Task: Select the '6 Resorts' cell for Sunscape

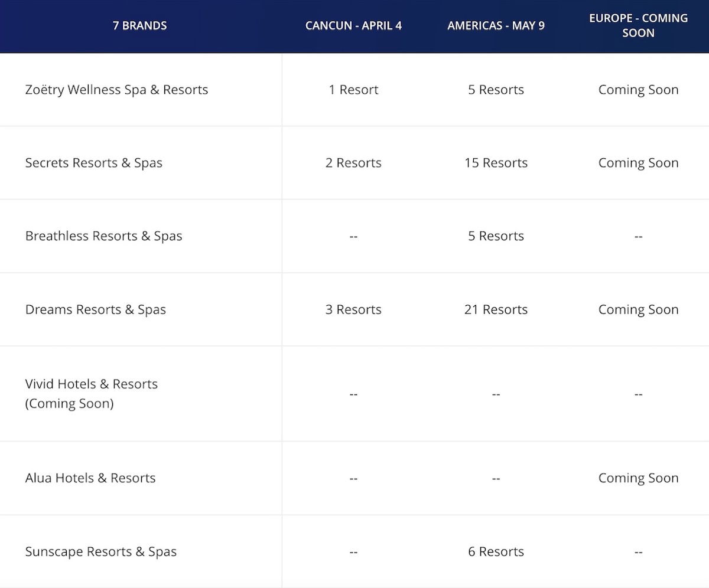Action: (496, 551)
